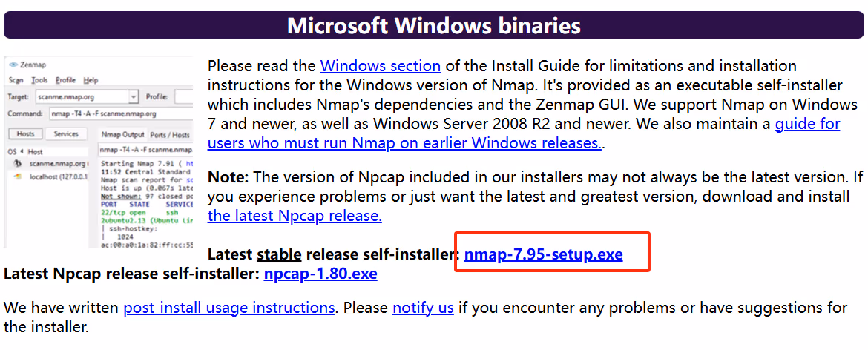Viewport: 868px width, 350px height.
Task: Open the Profile menu in Zenmap
Action: click(65, 80)
